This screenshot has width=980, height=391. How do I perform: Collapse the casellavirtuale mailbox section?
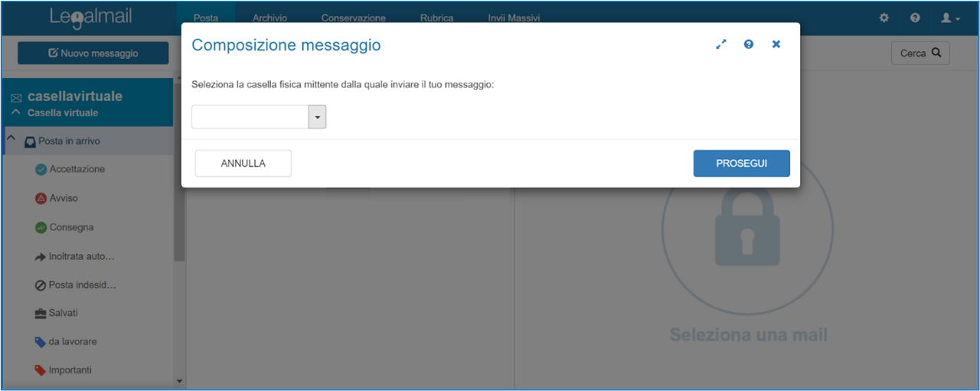16,112
